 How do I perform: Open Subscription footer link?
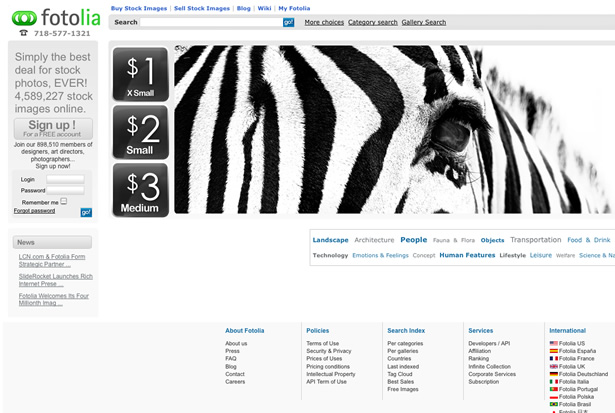coord(484,382)
